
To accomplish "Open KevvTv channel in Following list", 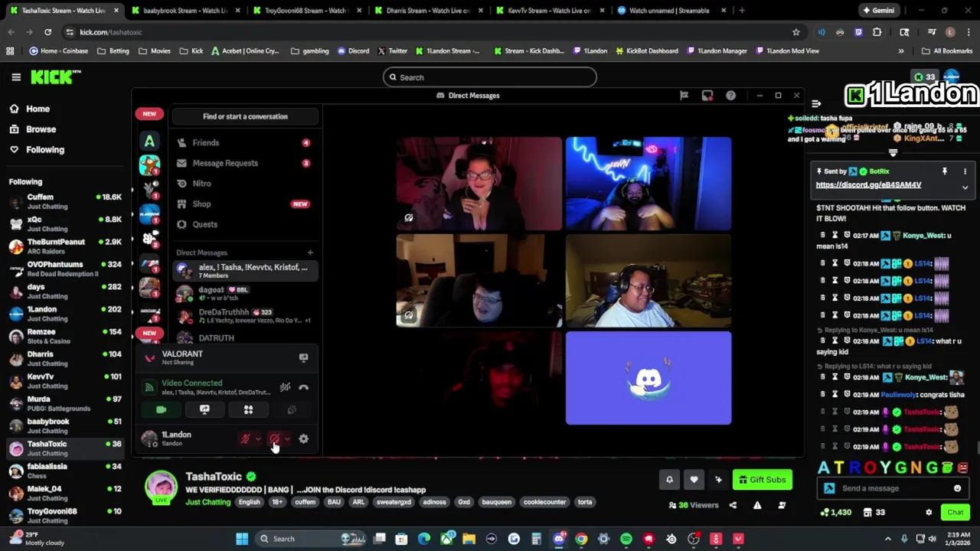I will (x=65, y=380).
